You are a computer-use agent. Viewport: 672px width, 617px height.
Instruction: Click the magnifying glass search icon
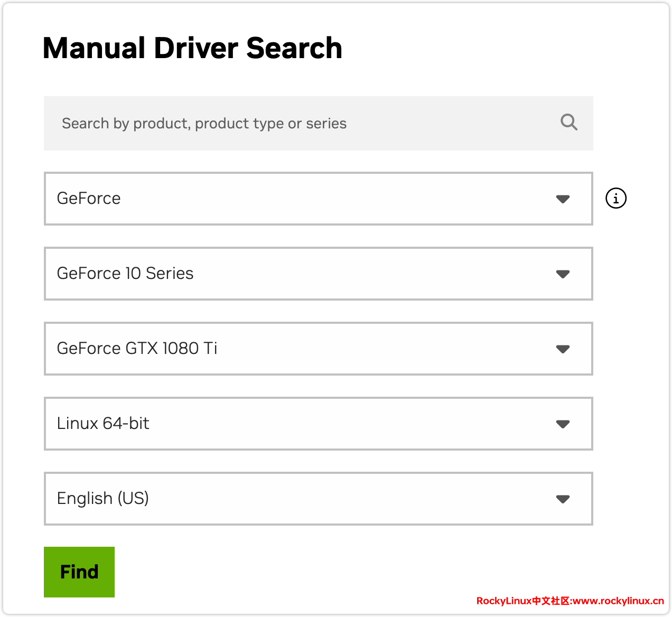coord(568,123)
